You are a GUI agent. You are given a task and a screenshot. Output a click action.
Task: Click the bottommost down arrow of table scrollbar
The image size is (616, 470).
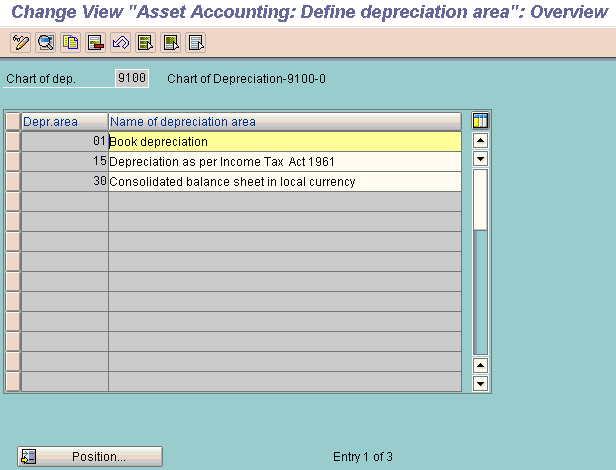pos(480,384)
